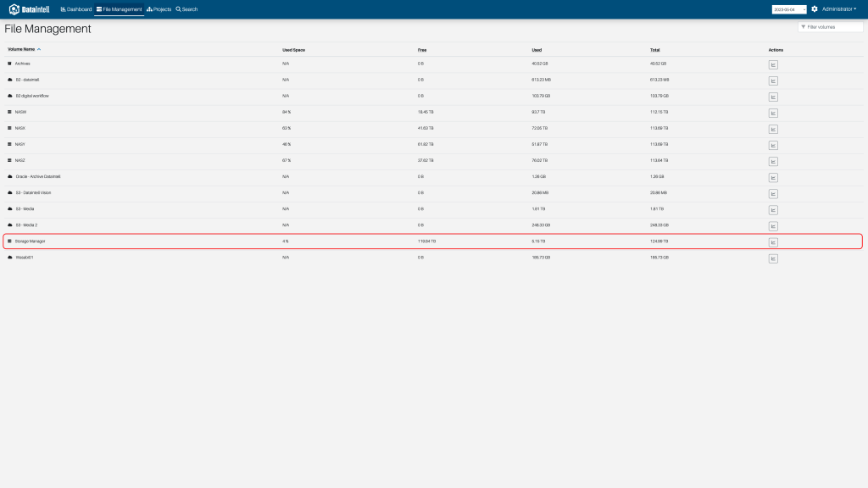
Task: Select the B2 digital workflow volume name
Action: click(x=32, y=96)
